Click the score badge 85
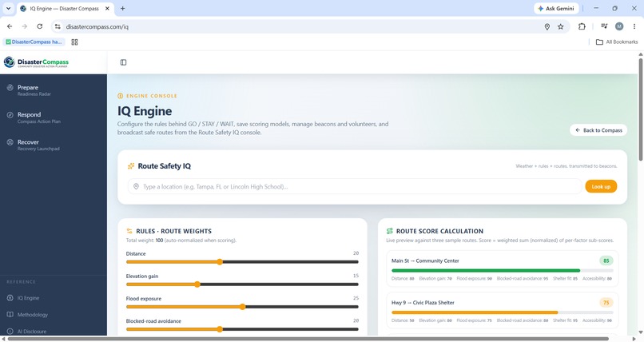 click(606, 260)
